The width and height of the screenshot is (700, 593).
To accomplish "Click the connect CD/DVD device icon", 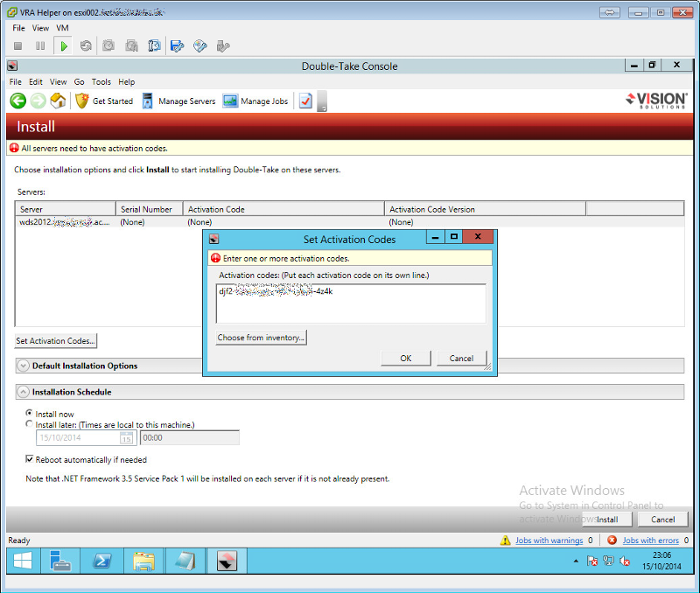I will [x=200, y=45].
